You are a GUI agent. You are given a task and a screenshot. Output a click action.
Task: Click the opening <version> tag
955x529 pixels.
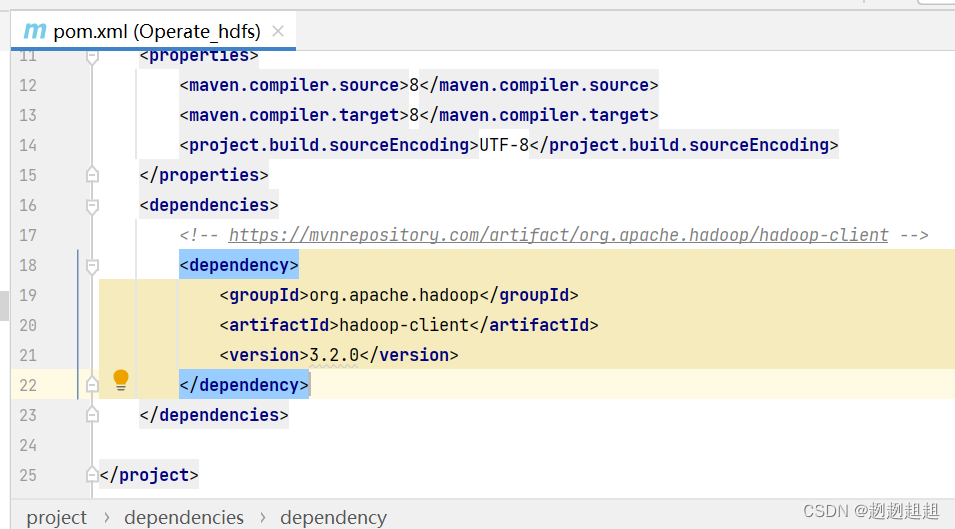[264, 355]
